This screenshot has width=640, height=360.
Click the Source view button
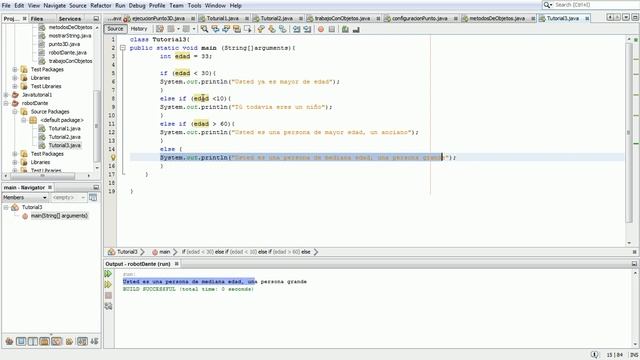click(x=115, y=29)
